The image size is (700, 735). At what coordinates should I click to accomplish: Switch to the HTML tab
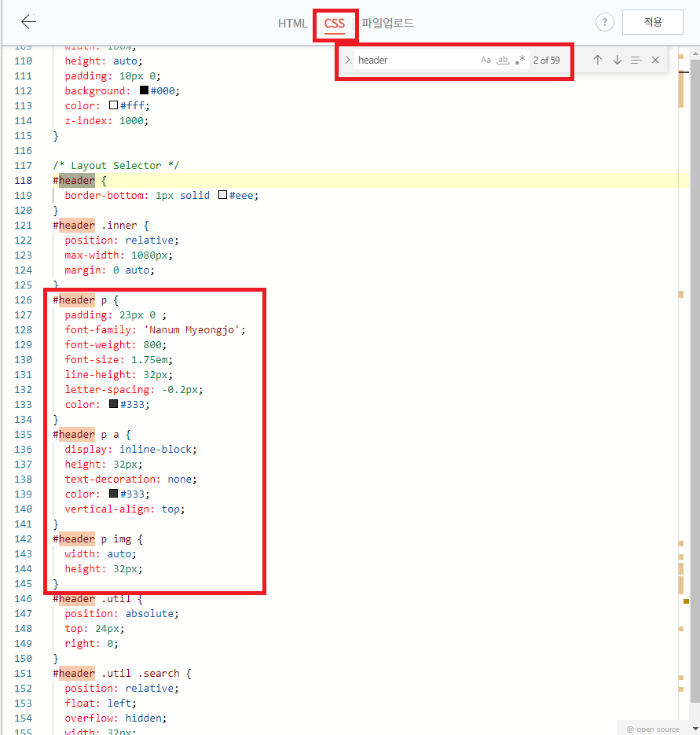[292, 24]
